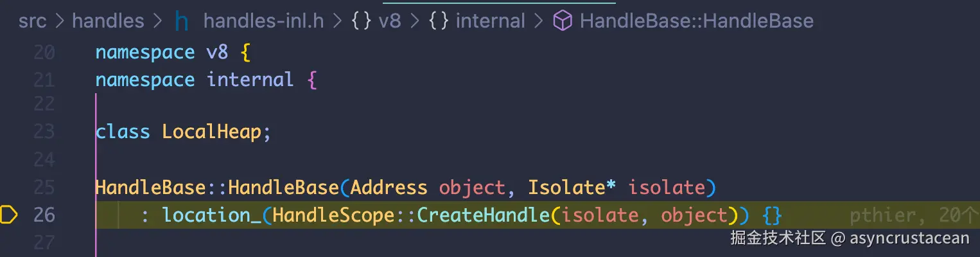Click the LocalHeap class name
The width and height of the screenshot is (980, 257).
[x=211, y=132]
